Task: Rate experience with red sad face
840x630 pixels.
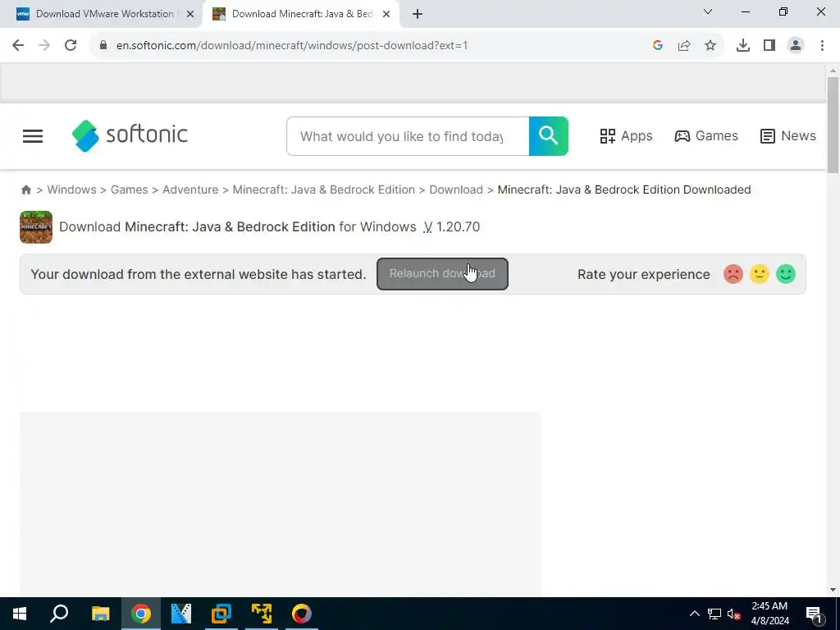Action: pyautogui.click(x=733, y=274)
